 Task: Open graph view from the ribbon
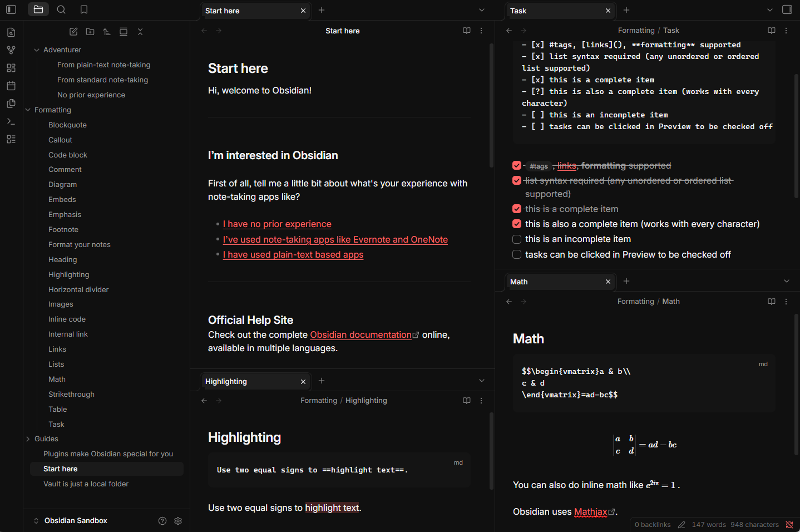tap(11, 50)
